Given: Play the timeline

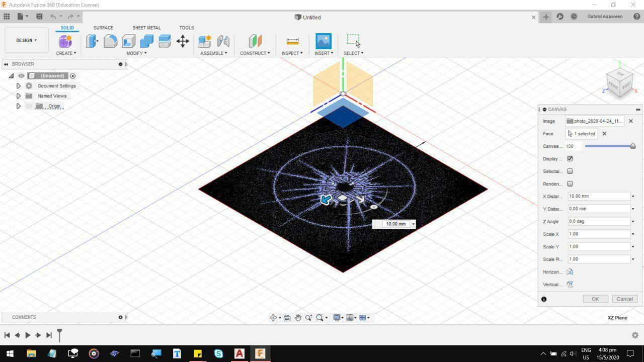Looking at the screenshot, I should coord(28,335).
